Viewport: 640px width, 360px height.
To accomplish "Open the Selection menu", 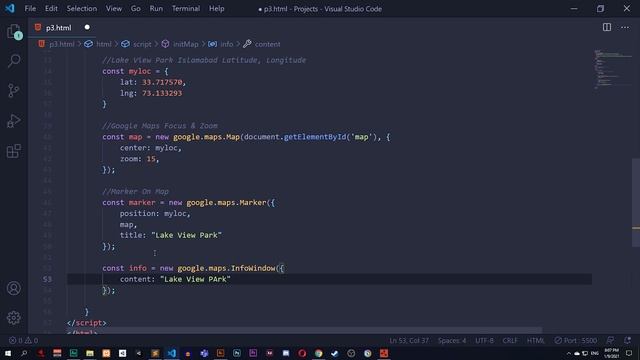I will click(x=82, y=9).
